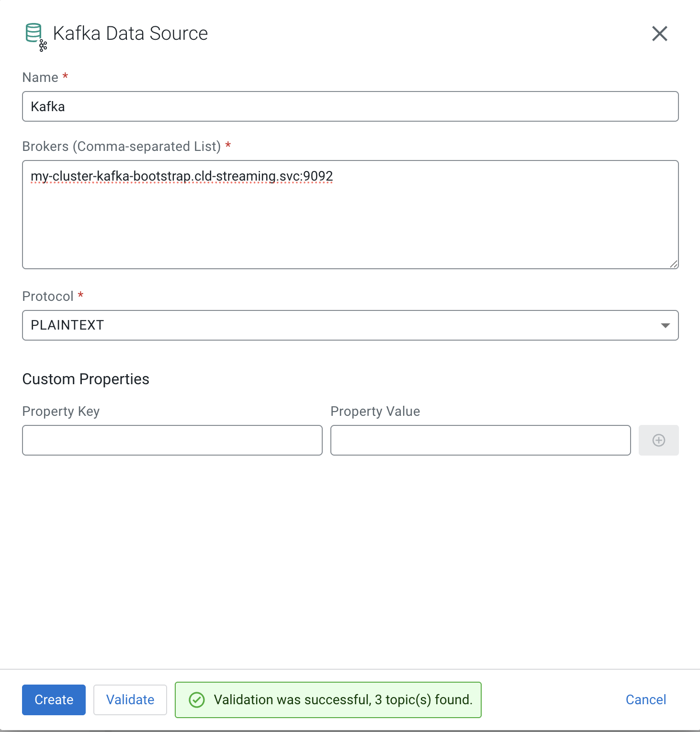Click the Validate button
This screenshot has height=732, width=700.
pos(130,700)
